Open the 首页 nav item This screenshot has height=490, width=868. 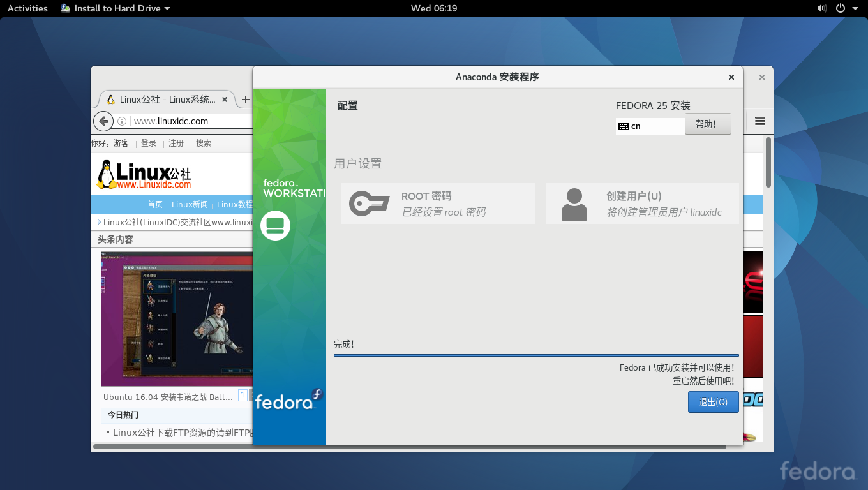coord(155,205)
